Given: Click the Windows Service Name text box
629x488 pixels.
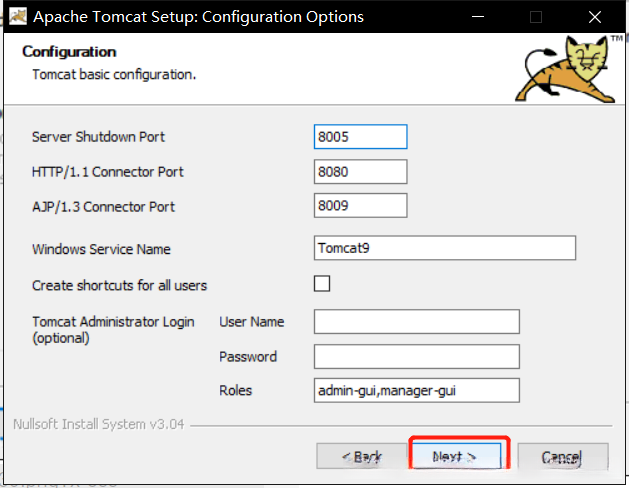Looking at the screenshot, I should click(x=444, y=248).
